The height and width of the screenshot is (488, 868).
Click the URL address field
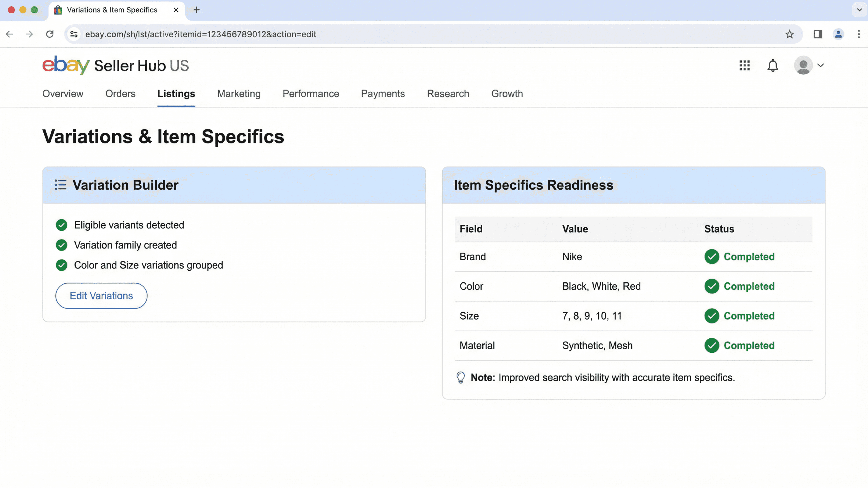pyautogui.click(x=404, y=34)
